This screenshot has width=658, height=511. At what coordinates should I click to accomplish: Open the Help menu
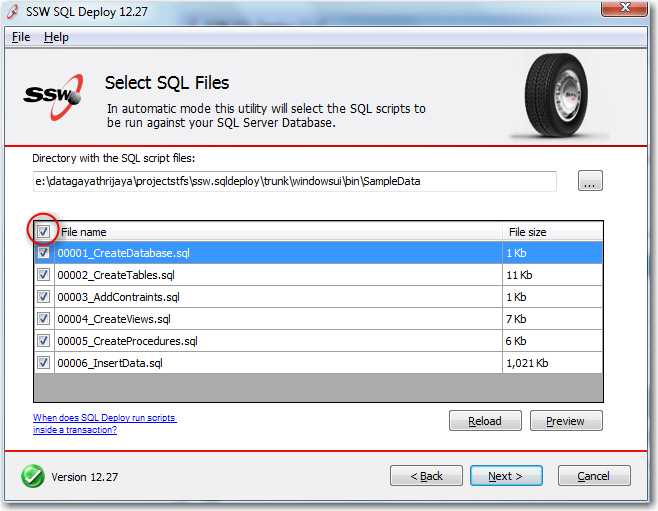tap(56, 37)
